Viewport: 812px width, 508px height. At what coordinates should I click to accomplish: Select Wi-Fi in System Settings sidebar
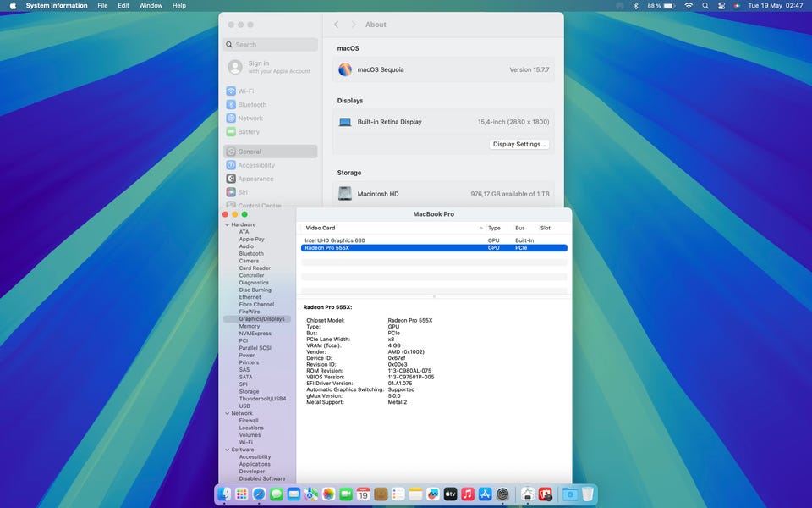coord(271,91)
